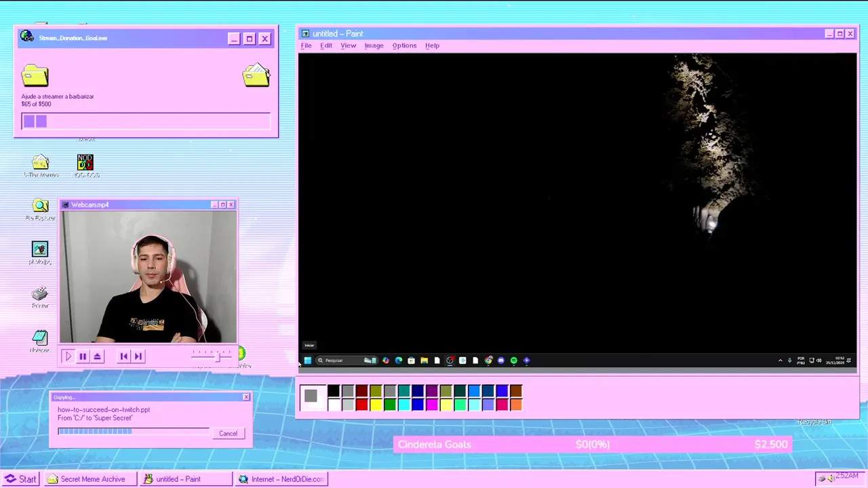Open Microsoft Store in streamed taskbar

411,361
